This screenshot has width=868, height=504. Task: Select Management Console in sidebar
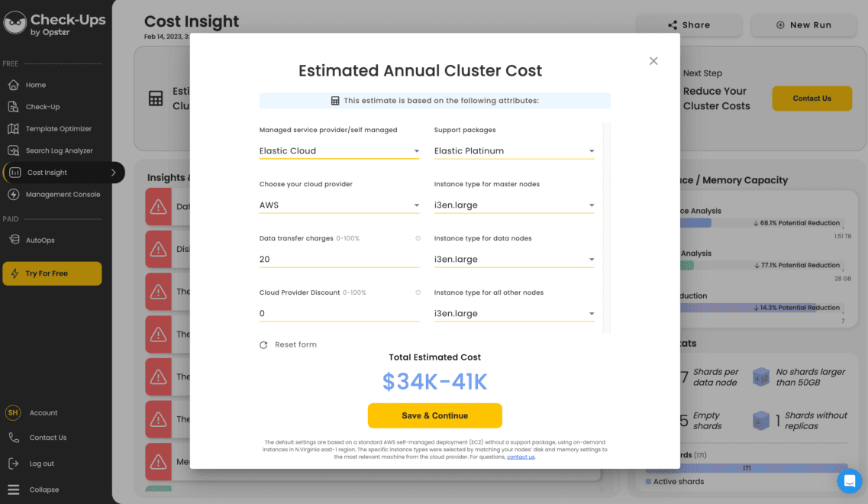click(63, 195)
